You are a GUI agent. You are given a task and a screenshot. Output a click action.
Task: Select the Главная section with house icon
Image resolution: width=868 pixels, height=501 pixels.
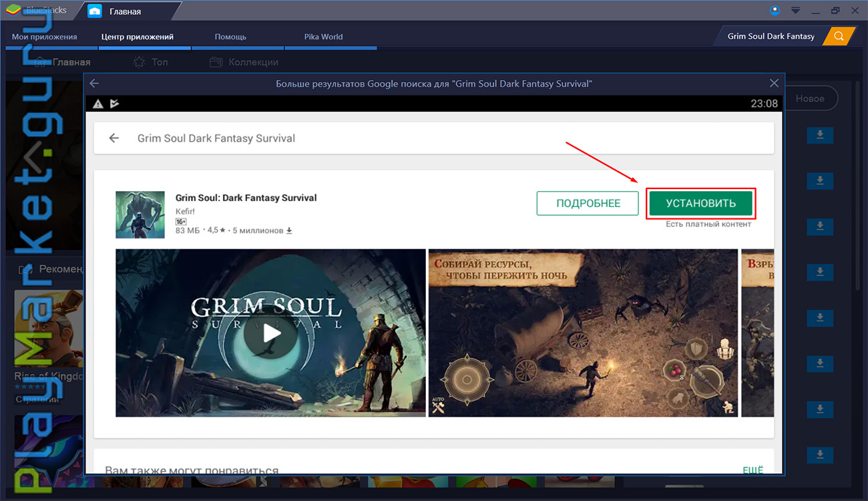click(x=62, y=62)
